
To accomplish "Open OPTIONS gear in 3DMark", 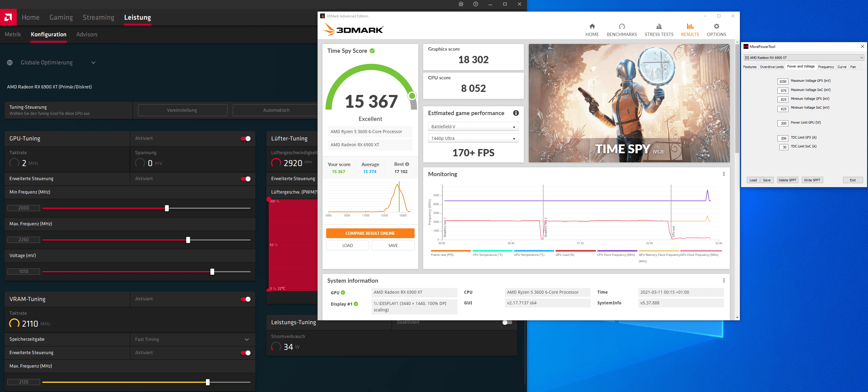I will (x=716, y=30).
